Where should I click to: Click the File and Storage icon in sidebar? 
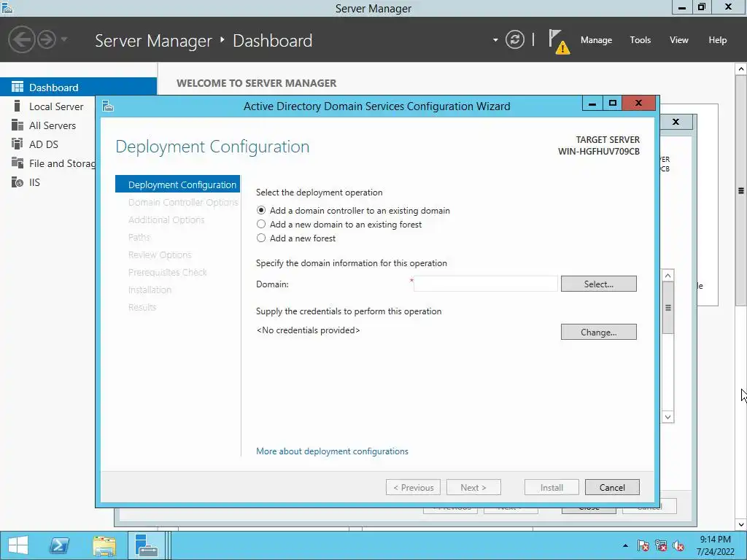point(18,163)
